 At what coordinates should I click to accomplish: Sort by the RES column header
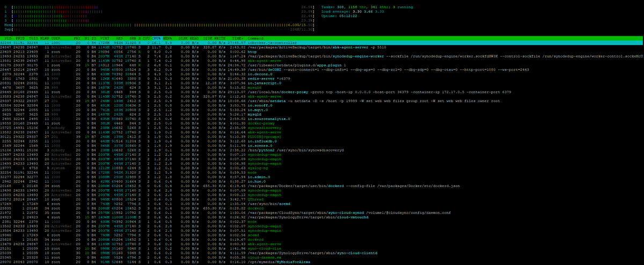(x=119, y=39)
